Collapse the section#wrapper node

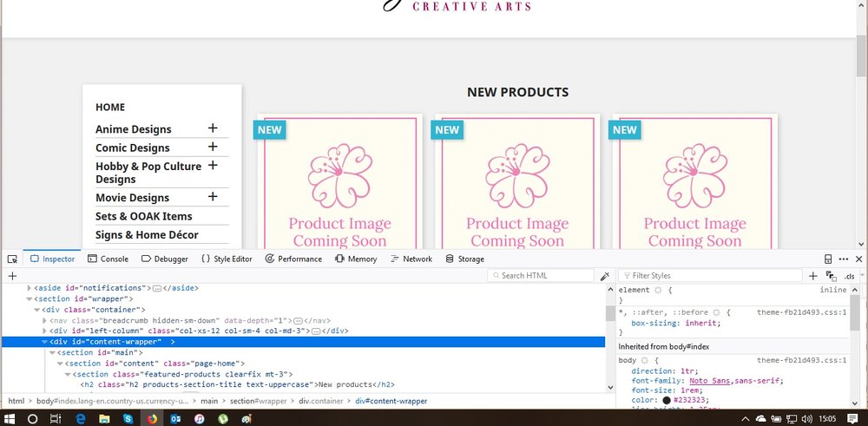pyautogui.click(x=30, y=298)
